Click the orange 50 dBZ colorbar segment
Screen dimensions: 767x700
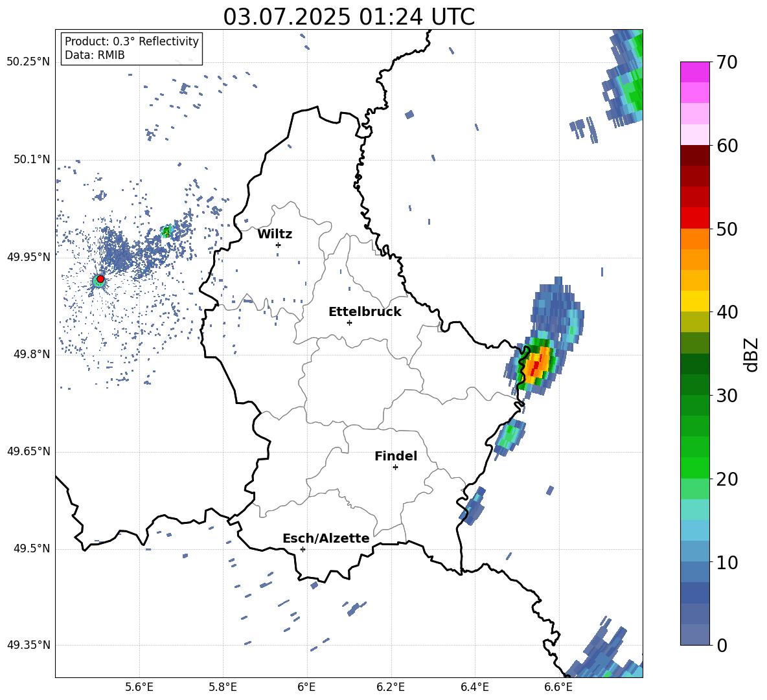click(x=694, y=238)
